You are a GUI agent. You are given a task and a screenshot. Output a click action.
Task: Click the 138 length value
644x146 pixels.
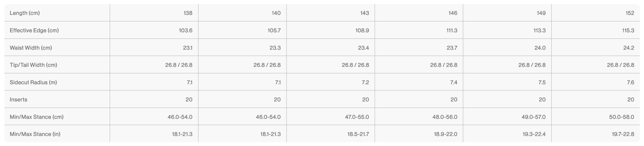point(188,13)
